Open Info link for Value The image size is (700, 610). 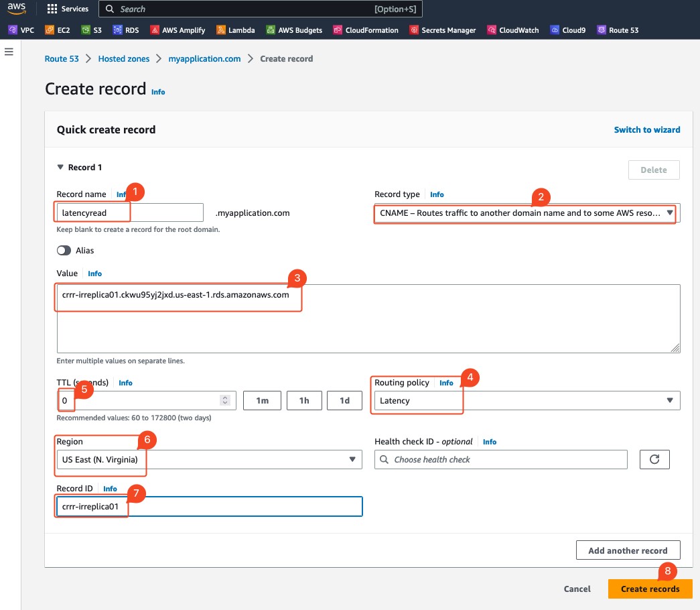(x=94, y=273)
